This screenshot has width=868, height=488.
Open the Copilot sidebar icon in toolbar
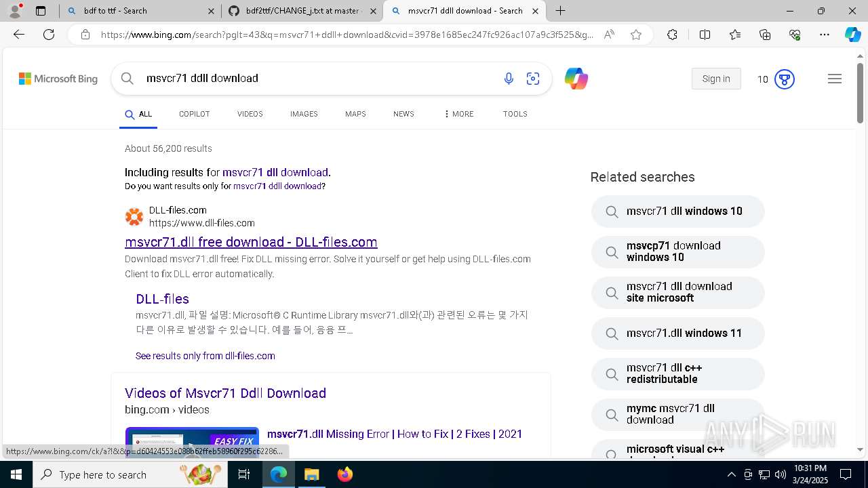(x=852, y=35)
